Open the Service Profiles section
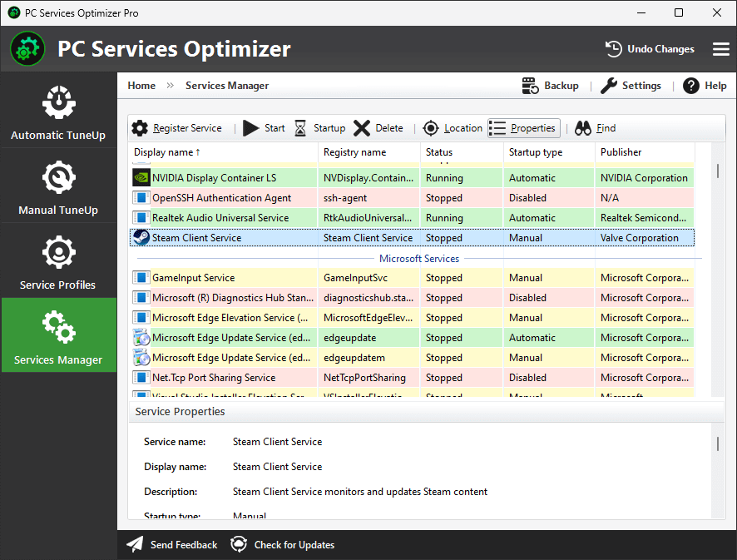The image size is (737, 560). point(58,262)
